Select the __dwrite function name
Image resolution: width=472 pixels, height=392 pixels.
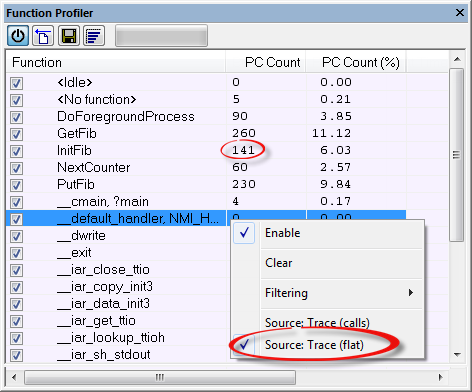(x=82, y=236)
